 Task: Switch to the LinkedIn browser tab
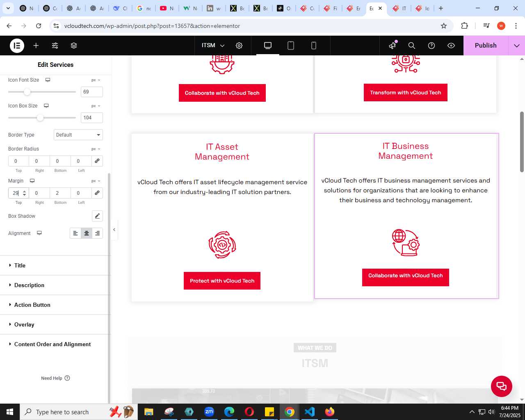[214, 8]
